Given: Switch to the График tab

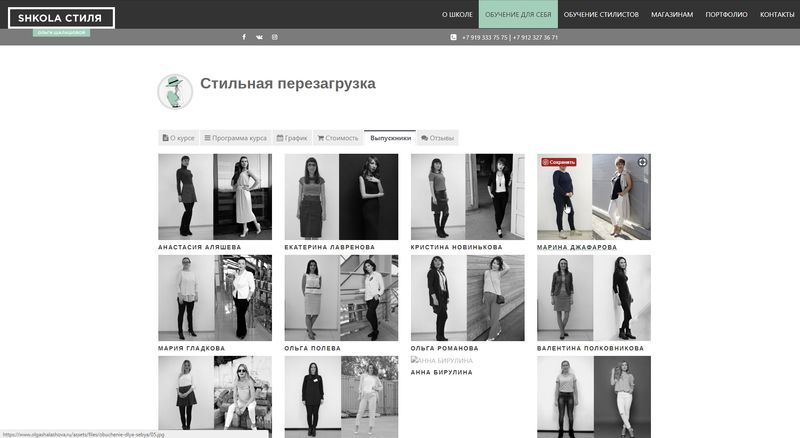Looking at the screenshot, I should 292,138.
